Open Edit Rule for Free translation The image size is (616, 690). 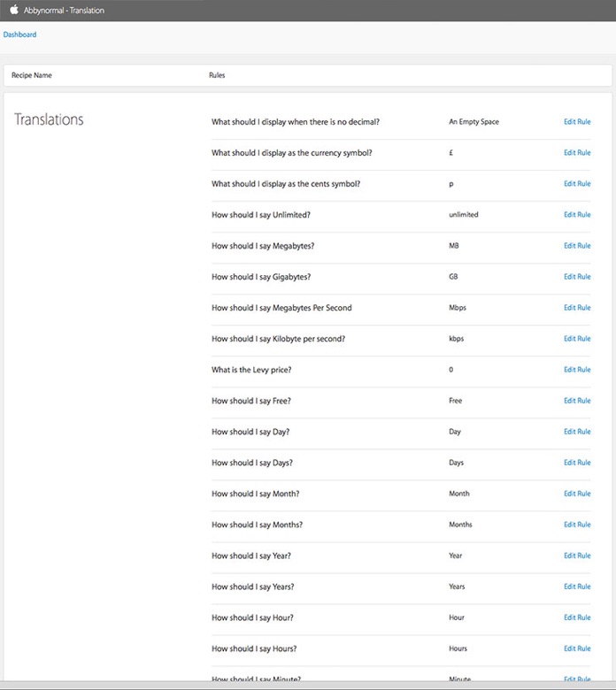point(577,401)
